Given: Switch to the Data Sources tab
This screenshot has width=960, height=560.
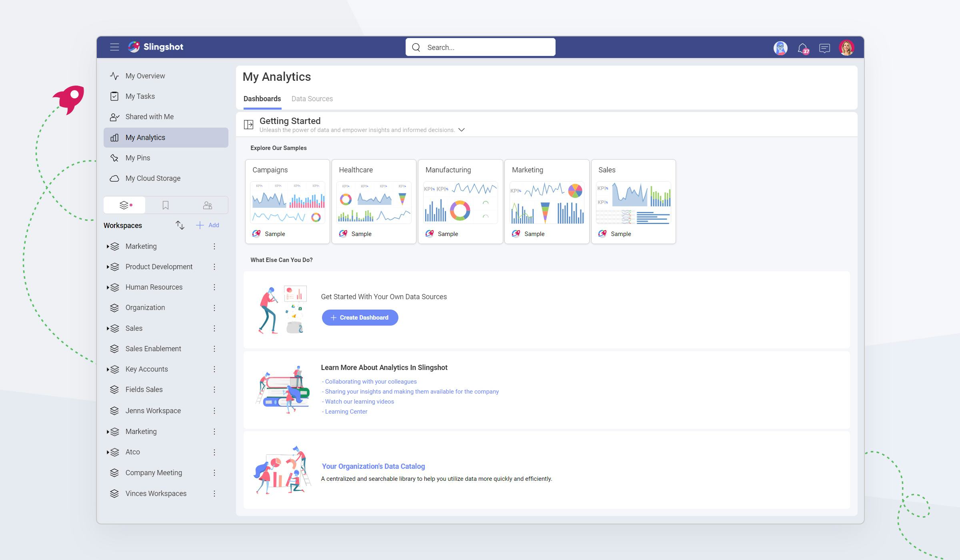Looking at the screenshot, I should 312,99.
